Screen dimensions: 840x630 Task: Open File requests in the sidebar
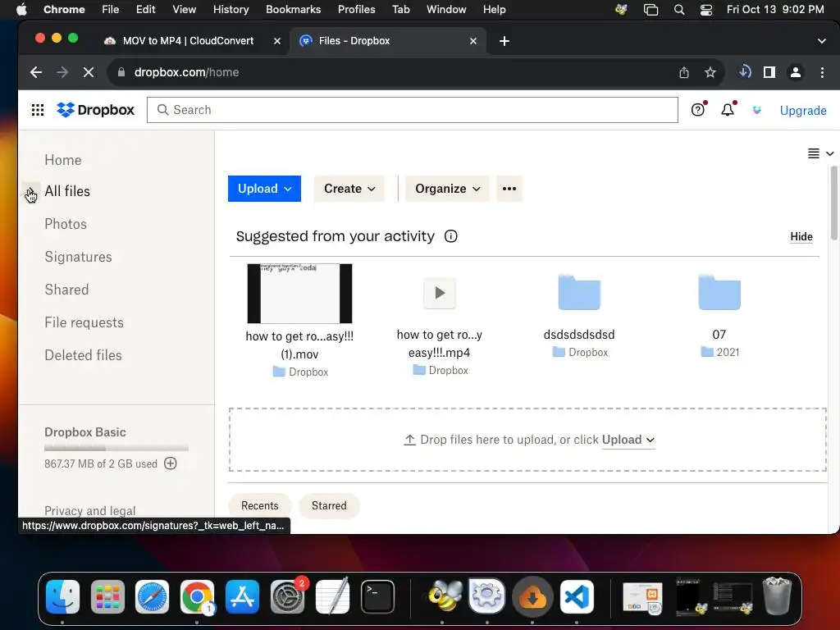click(84, 322)
